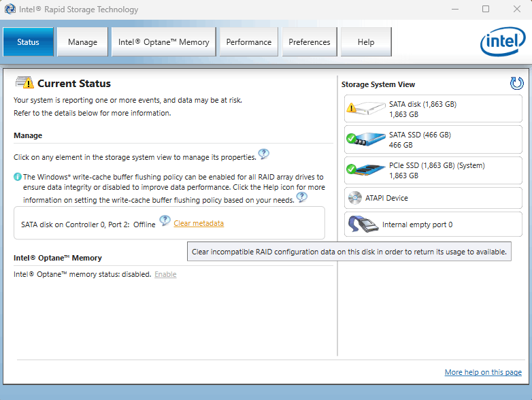Image resolution: width=532 pixels, height=400 pixels.
Task: Open help bubble next to Offline status
Action: point(165,221)
